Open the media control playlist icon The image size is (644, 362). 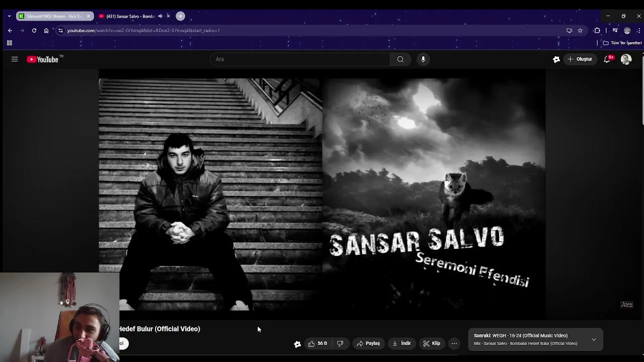coord(615,31)
